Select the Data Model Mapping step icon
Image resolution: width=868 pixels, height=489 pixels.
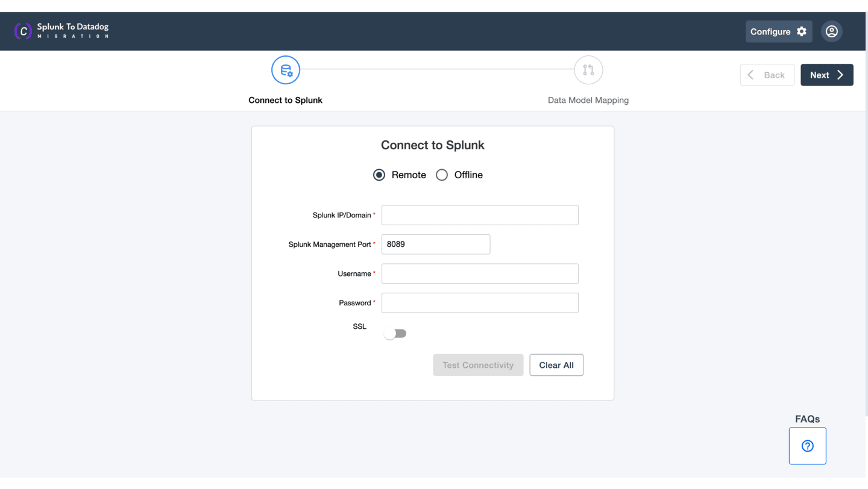(588, 70)
